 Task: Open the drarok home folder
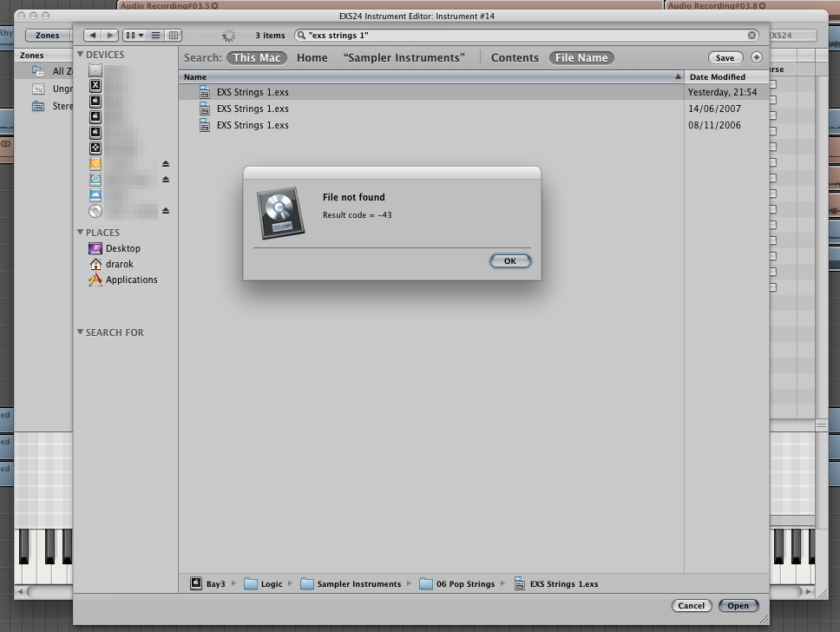[111, 264]
